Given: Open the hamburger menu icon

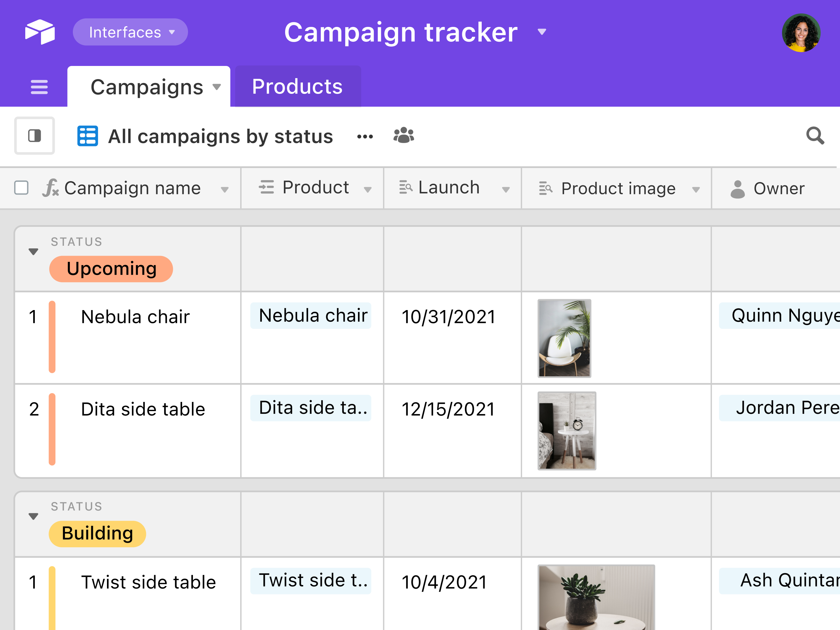Looking at the screenshot, I should [39, 87].
